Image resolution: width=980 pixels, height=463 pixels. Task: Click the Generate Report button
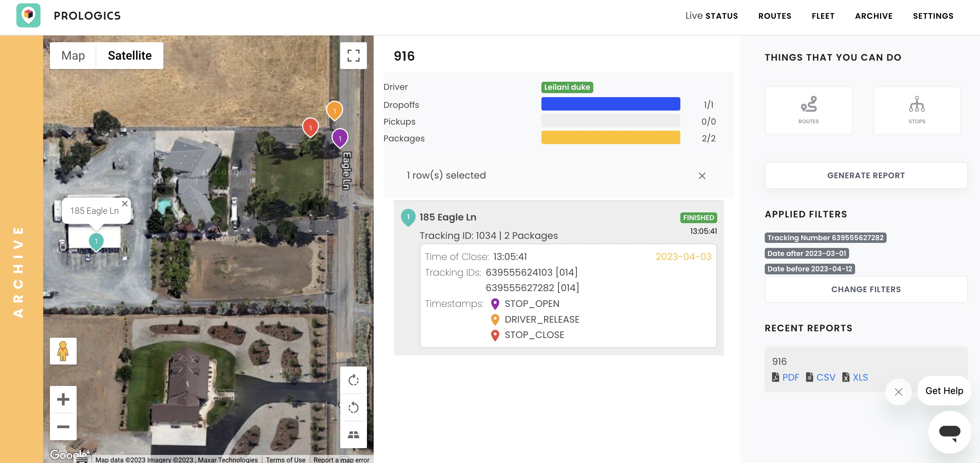pyautogui.click(x=865, y=176)
